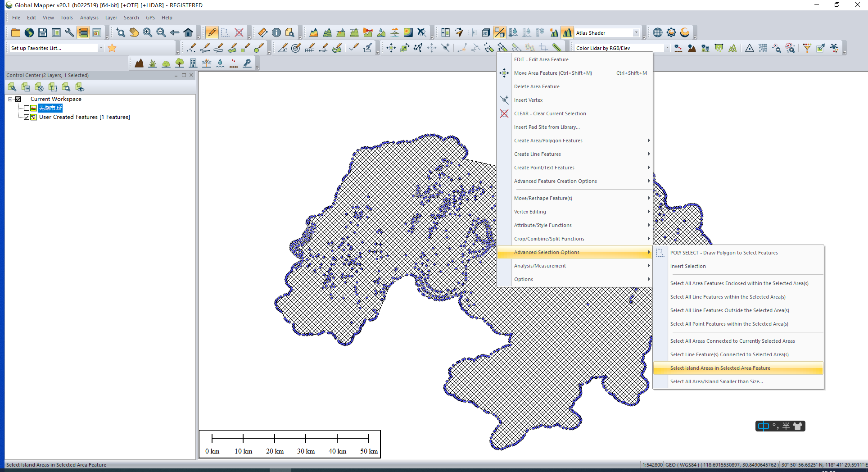Open Configuration with the wrench icon
Image resolution: width=868 pixels, height=472 pixels.
[x=70, y=32]
